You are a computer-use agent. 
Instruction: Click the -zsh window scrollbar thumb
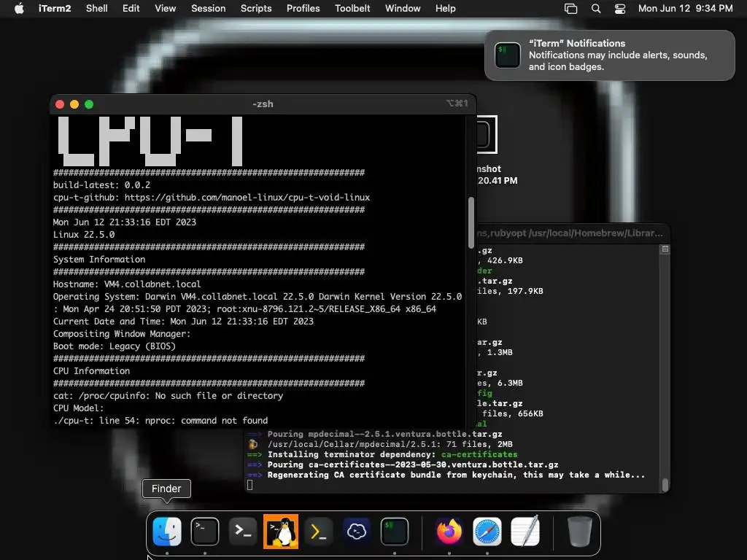pos(471,222)
